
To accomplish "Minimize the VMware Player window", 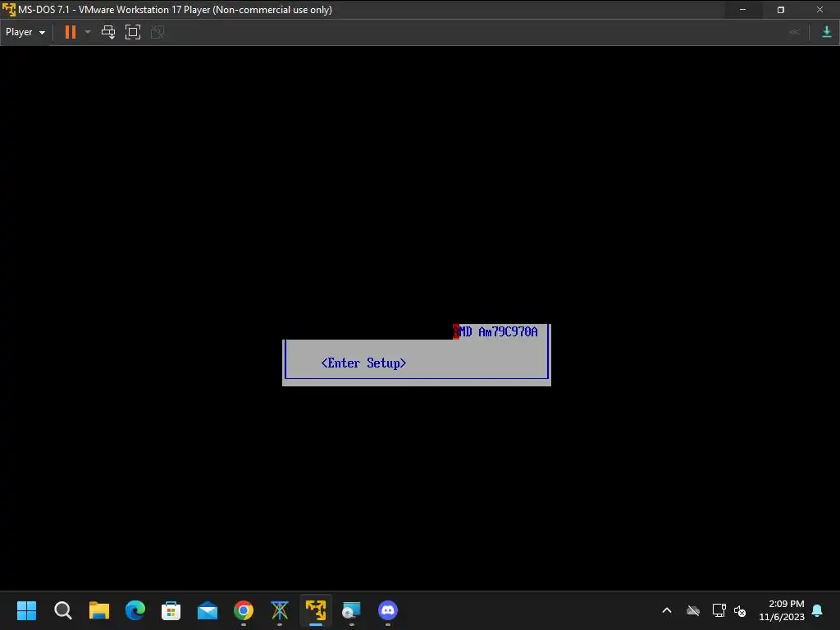I will pyautogui.click(x=742, y=10).
